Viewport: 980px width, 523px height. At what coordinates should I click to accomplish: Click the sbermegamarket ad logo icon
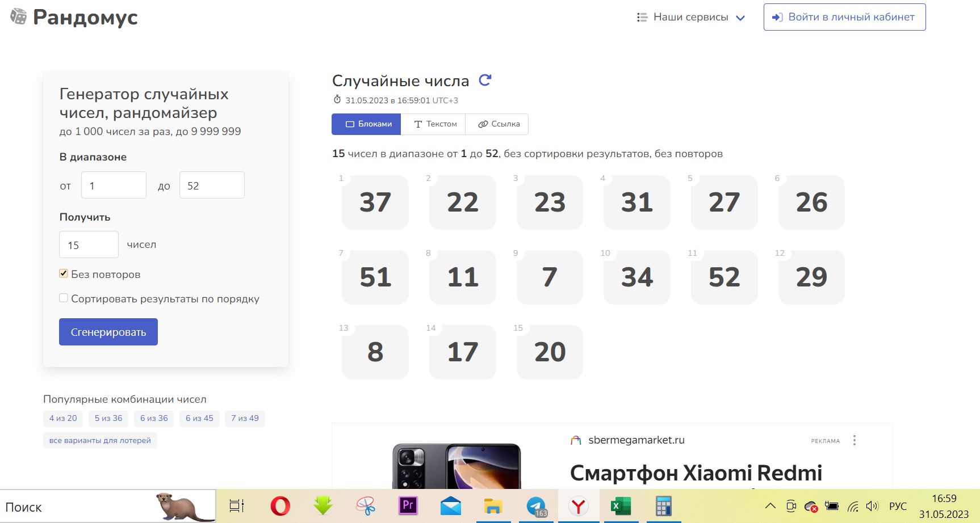576,440
